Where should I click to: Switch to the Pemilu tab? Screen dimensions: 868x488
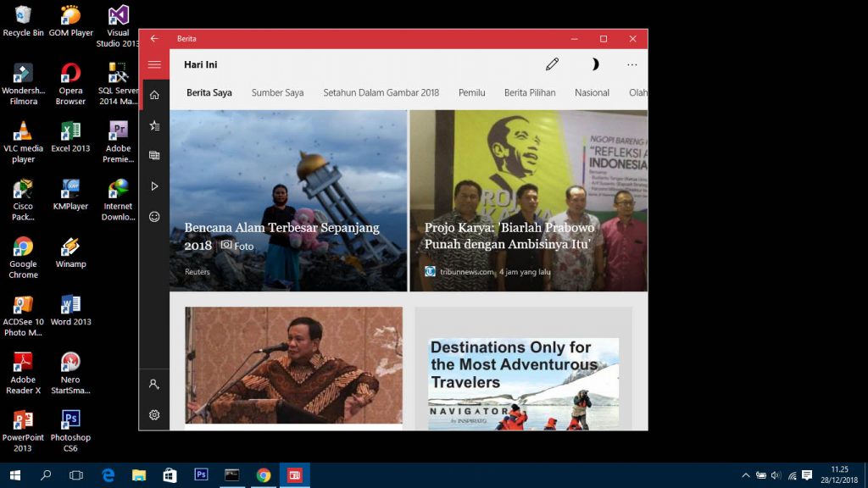471,93
